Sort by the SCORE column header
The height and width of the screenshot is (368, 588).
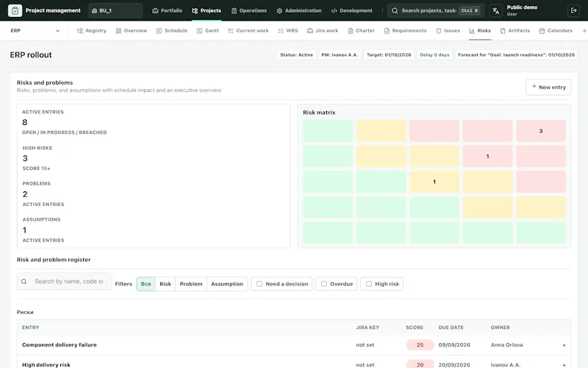(415, 328)
